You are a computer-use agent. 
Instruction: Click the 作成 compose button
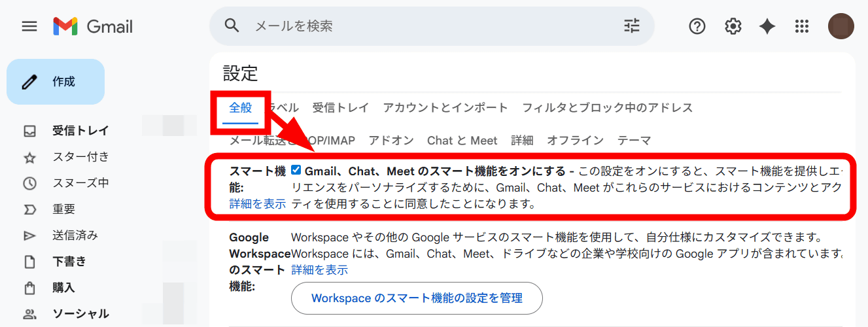coord(56,82)
